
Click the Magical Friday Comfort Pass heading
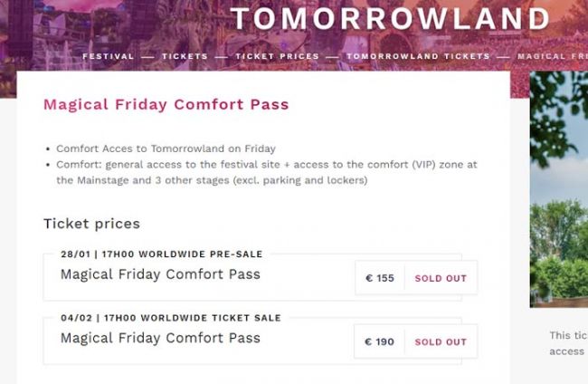coord(166,104)
